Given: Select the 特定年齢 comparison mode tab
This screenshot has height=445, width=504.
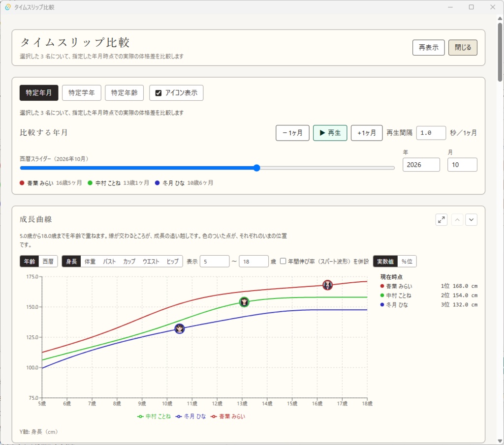Looking at the screenshot, I should click(125, 93).
